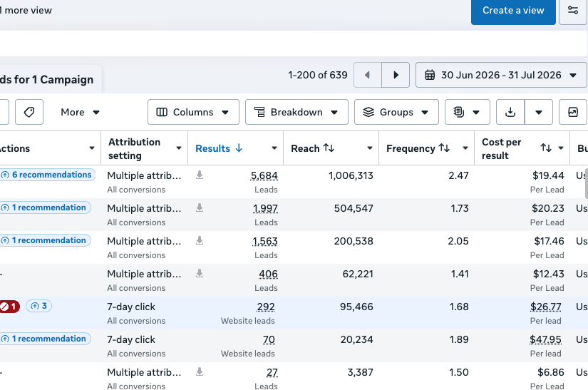588x390 pixels.
Task: Open the charts image icon button
Action: pyautogui.click(x=573, y=112)
